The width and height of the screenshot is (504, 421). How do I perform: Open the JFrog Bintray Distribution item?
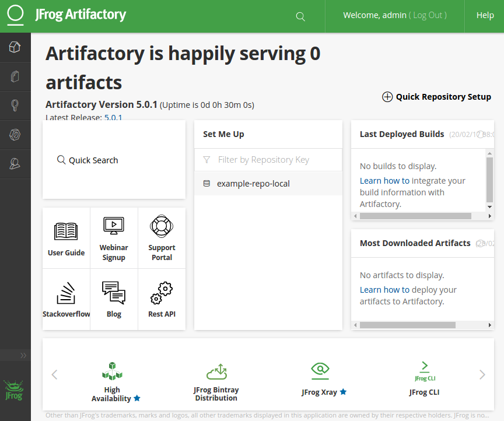216,382
